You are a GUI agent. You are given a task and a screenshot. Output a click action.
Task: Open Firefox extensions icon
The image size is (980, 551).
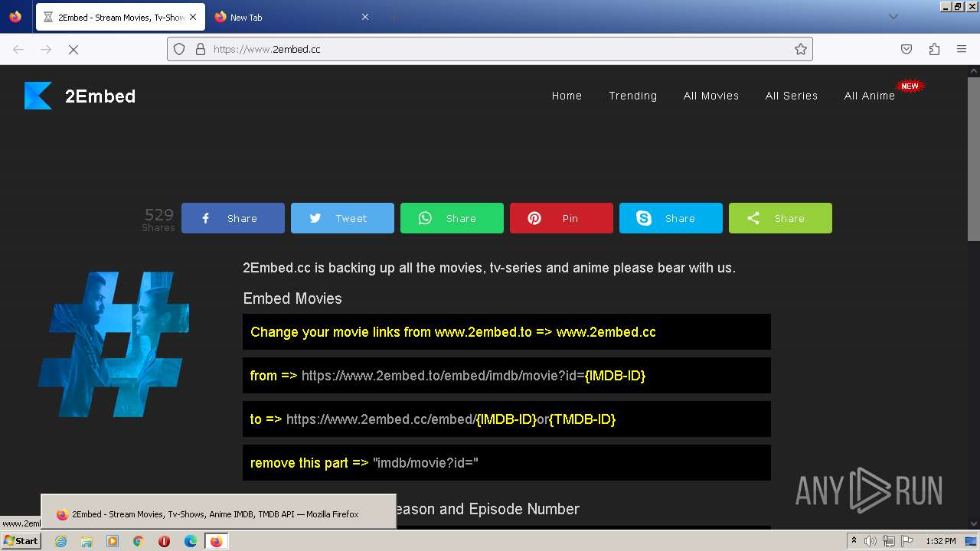(934, 49)
